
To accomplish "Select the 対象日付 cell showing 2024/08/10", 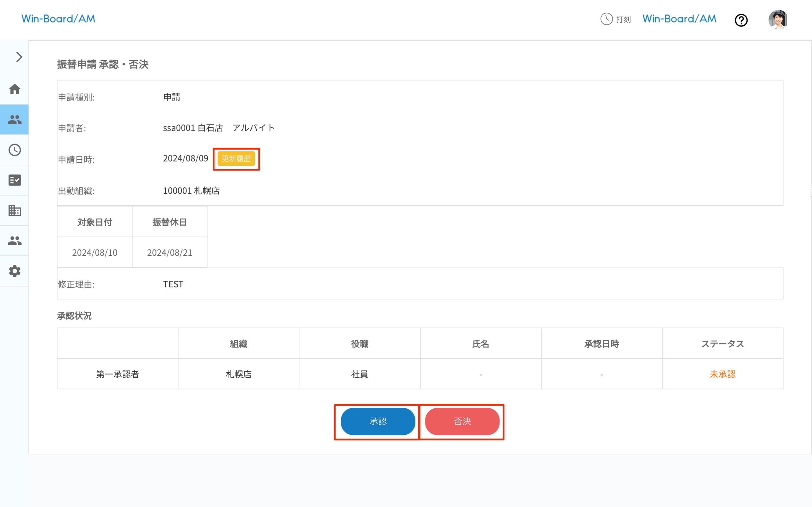I will 94,253.
